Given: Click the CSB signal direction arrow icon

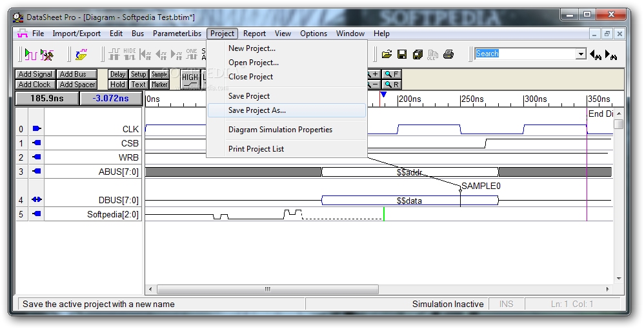Looking at the screenshot, I should (x=37, y=143).
